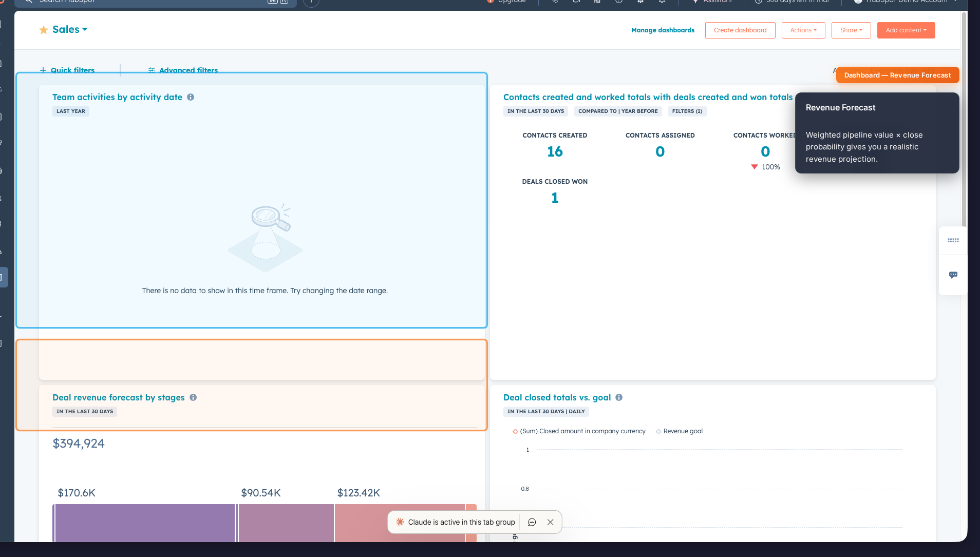This screenshot has height=557, width=980.
Task: Click the $170.6K stage amount label
Action: (x=77, y=493)
